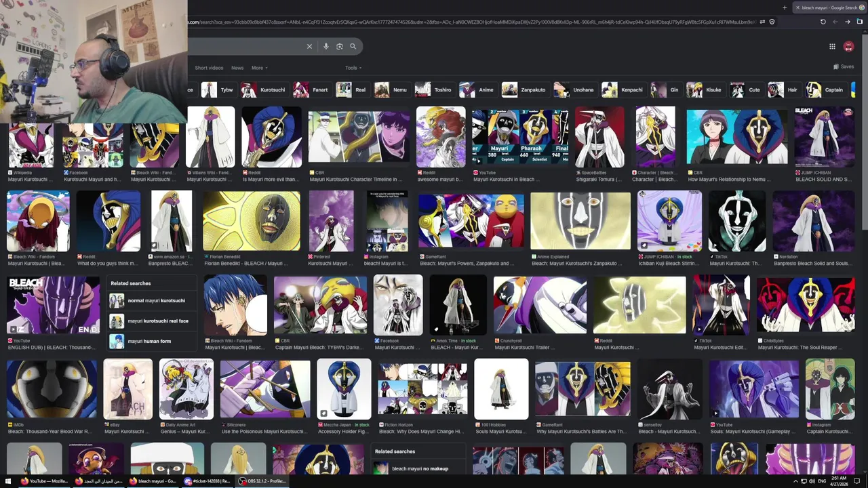The image size is (868, 488).
Task: Filter images by Nemu chip
Action: tap(392, 89)
